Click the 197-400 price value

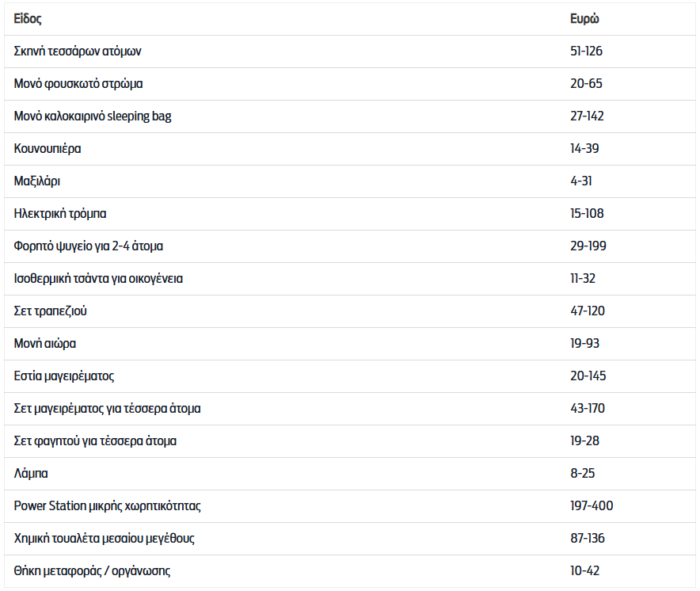click(x=592, y=506)
